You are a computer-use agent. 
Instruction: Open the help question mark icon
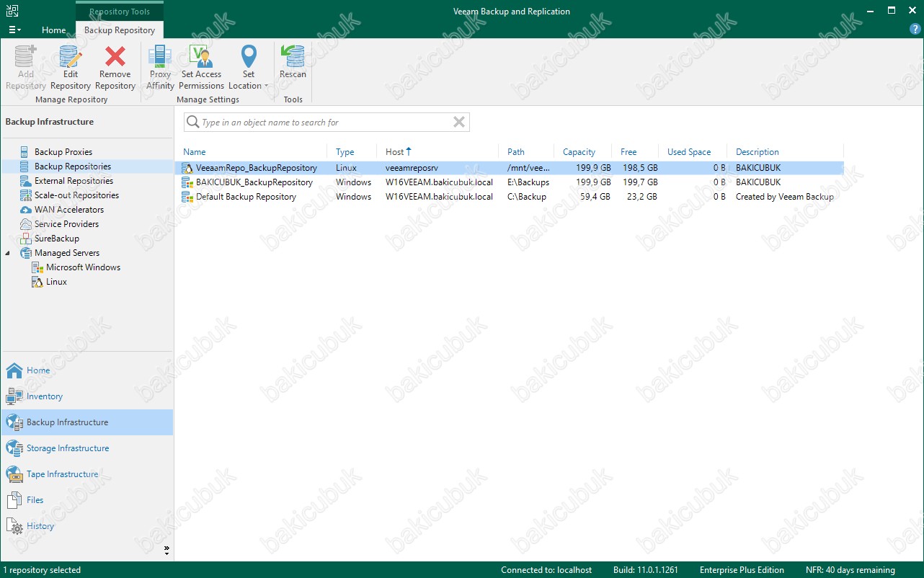coord(915,30)
